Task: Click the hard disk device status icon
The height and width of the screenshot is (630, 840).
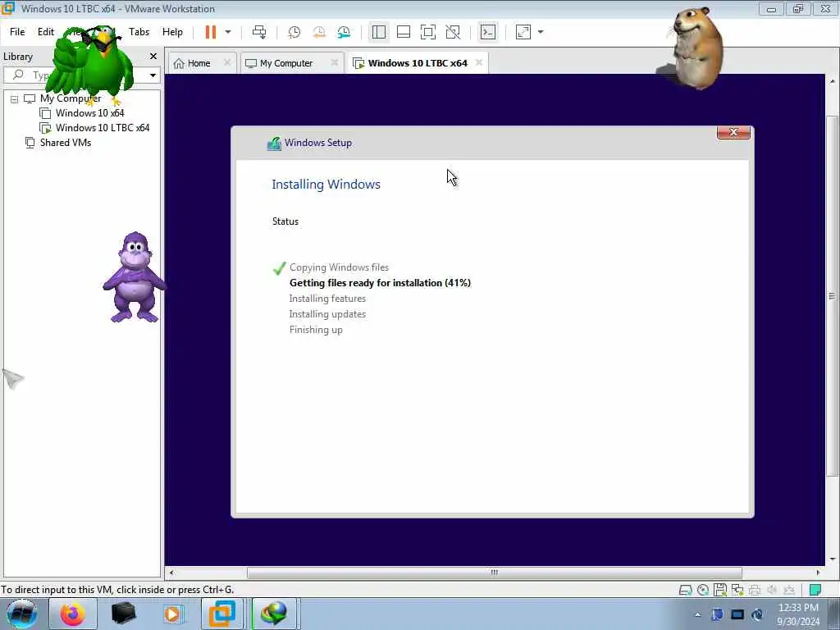Action: coord(685,591)
